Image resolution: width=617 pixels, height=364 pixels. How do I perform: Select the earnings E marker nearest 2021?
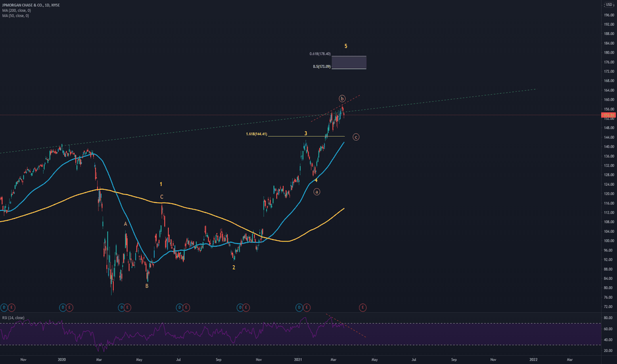(x=306, y=307)
